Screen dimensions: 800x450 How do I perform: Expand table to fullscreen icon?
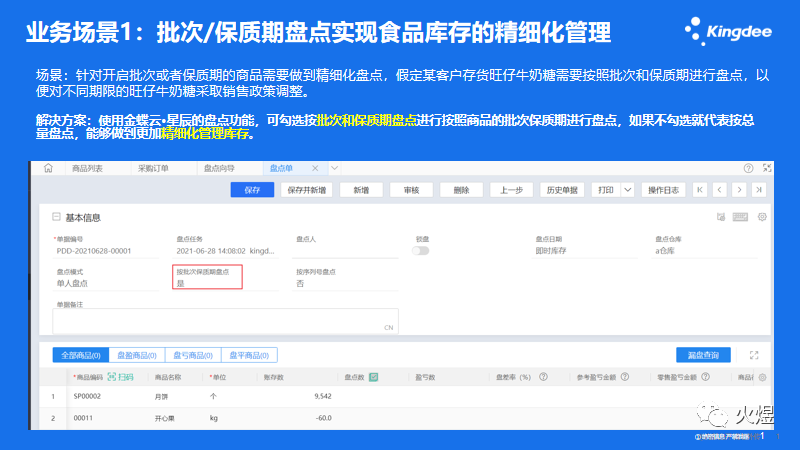click(754, 355)
